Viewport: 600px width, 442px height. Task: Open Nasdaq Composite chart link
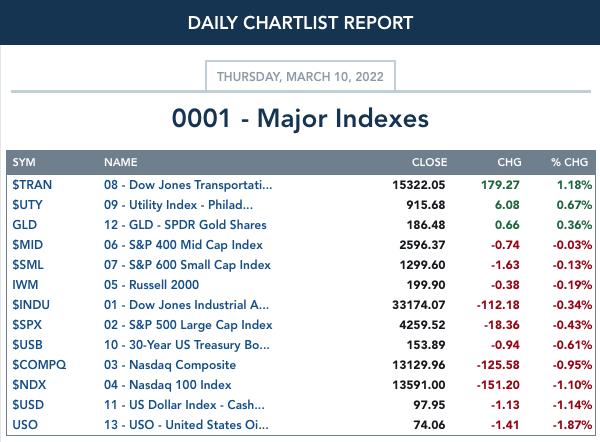pyautogui.click(x=170, y=365)
